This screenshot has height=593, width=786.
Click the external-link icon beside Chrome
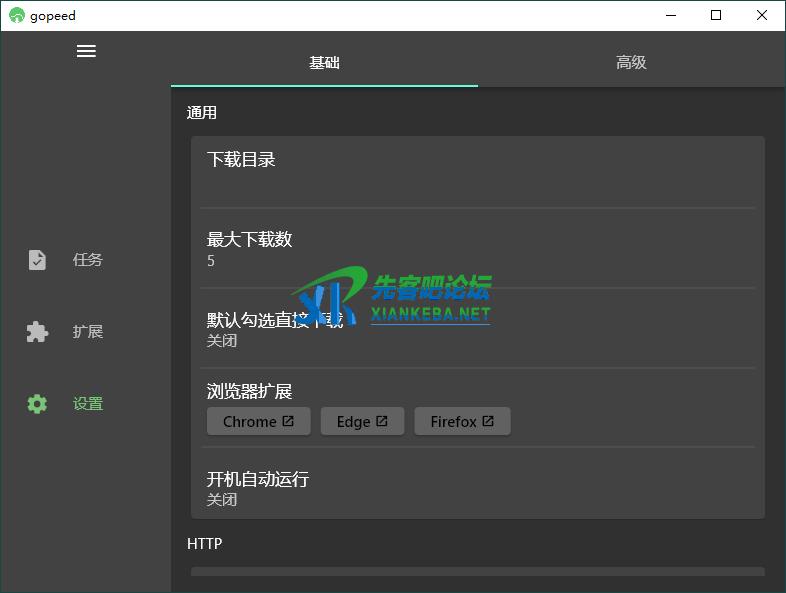point(289,421)
